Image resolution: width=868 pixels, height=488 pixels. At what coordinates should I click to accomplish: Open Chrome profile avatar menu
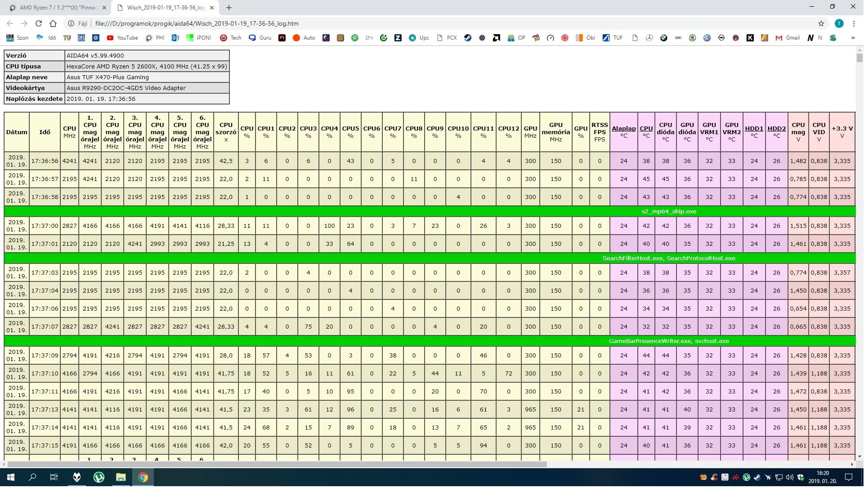(839, 23)
